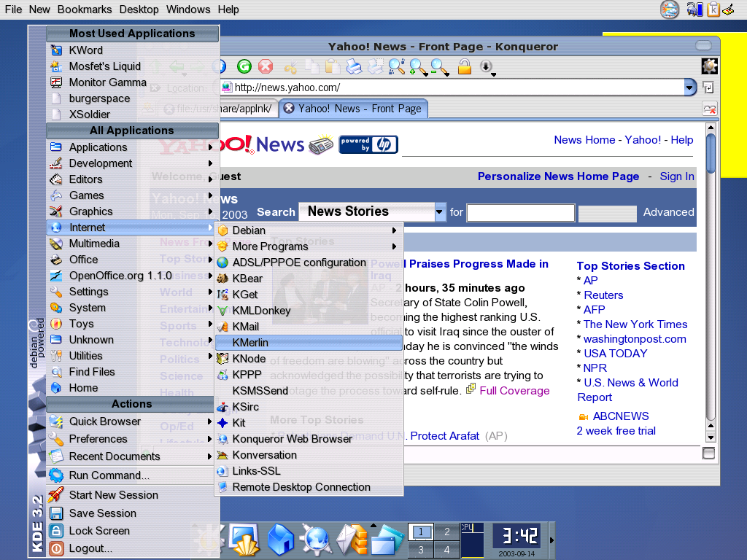Viewport: 747px width, 560px height.
Task: Click the Zoom Out magnifier icon
Action: (x=439, y=68)
